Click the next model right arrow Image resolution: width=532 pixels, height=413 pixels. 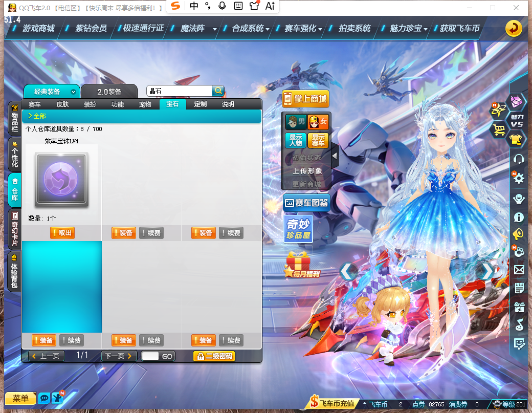[486, 271]
